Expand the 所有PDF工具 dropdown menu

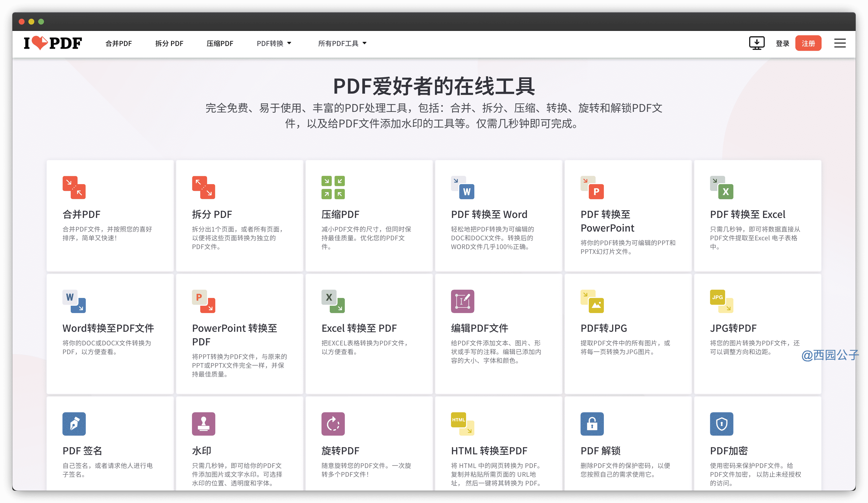[342, 44]
